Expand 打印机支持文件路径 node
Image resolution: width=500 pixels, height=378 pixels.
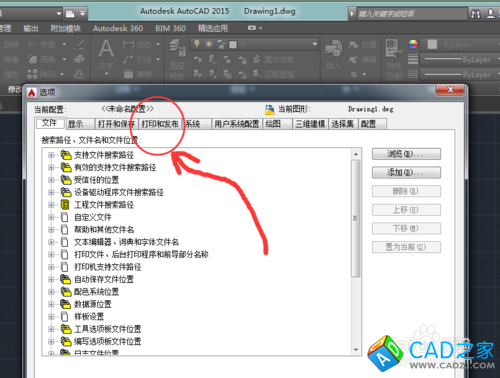51,267
